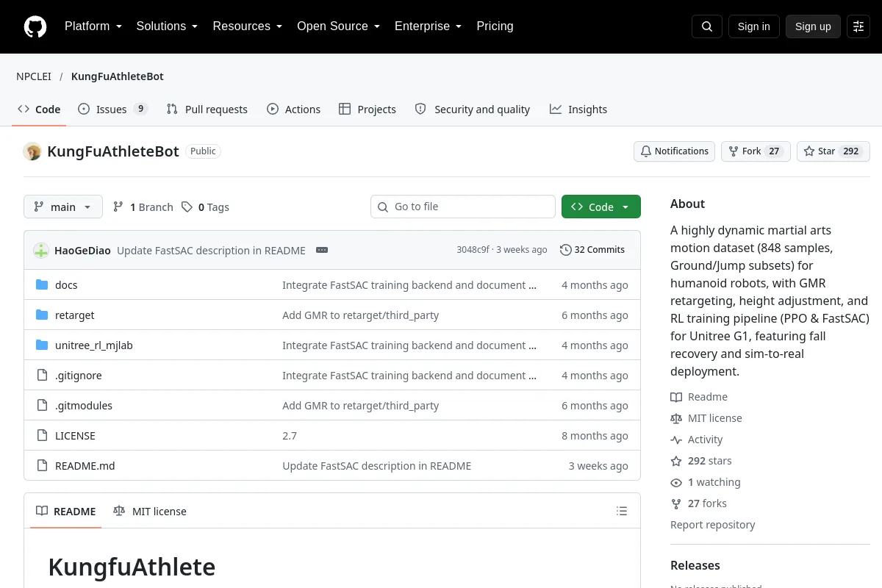
Task: Click the star icon beside 292 stars
Action: [x=676, y=461]
